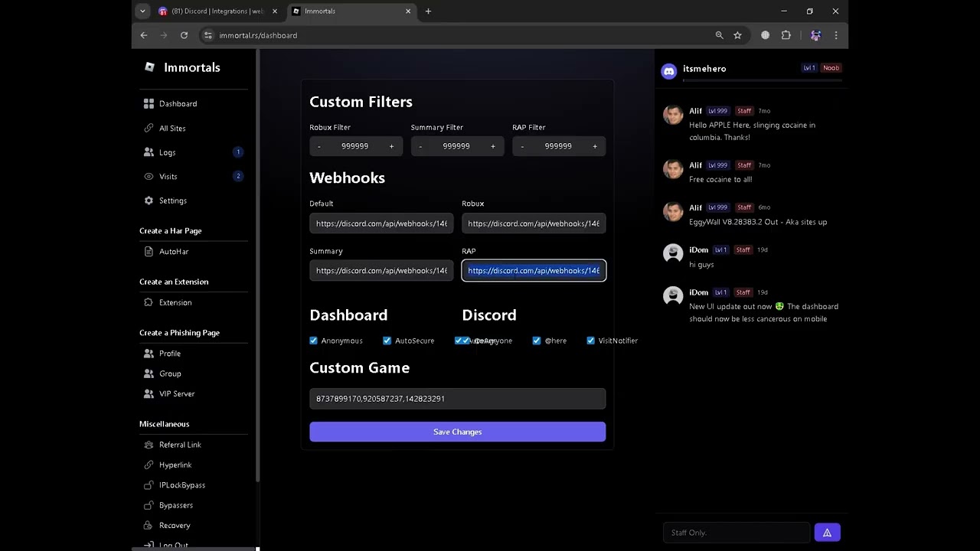Click the Custom Game IDs field
Image resolution: width=980 pixels, height=551 pixels.
(457, 399)
